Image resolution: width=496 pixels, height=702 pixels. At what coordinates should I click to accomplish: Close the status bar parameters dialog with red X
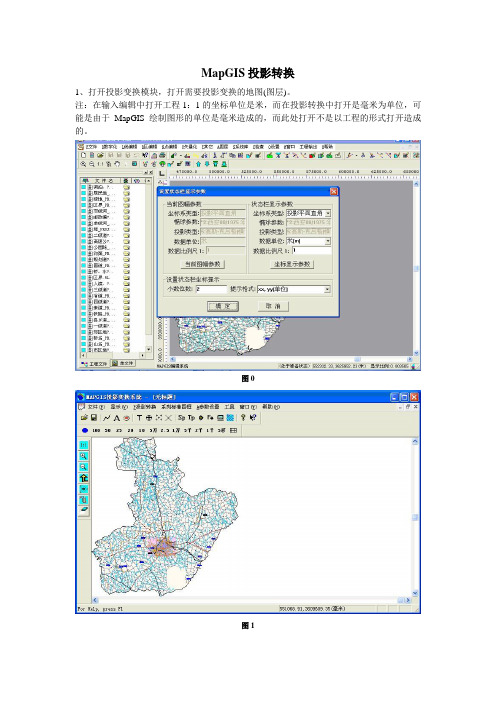[x=334, y=192]
